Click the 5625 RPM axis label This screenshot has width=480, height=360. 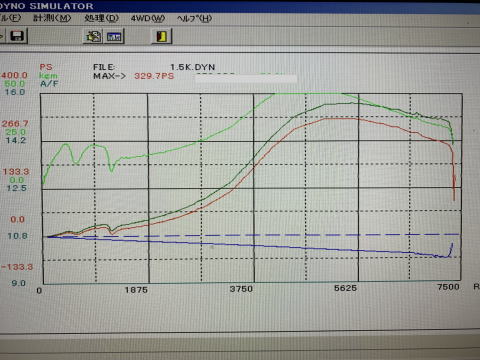pyautogui.click(x=345, y=288)
